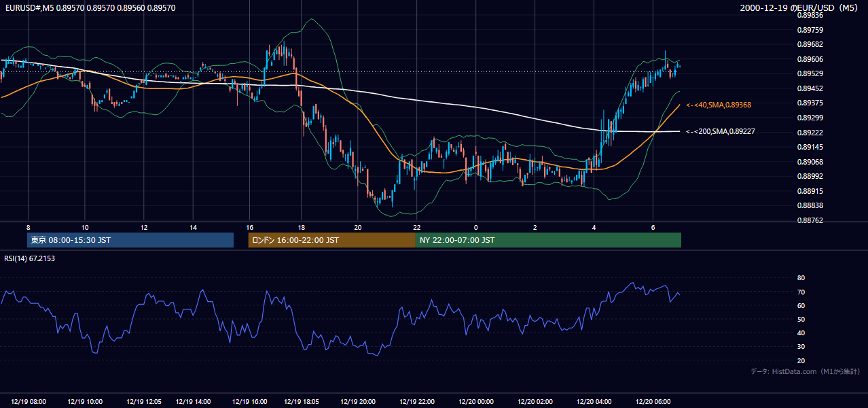Click the 12/19 22:00 bottom time label
The image size is (868, 408).
(x=417, y=402)
